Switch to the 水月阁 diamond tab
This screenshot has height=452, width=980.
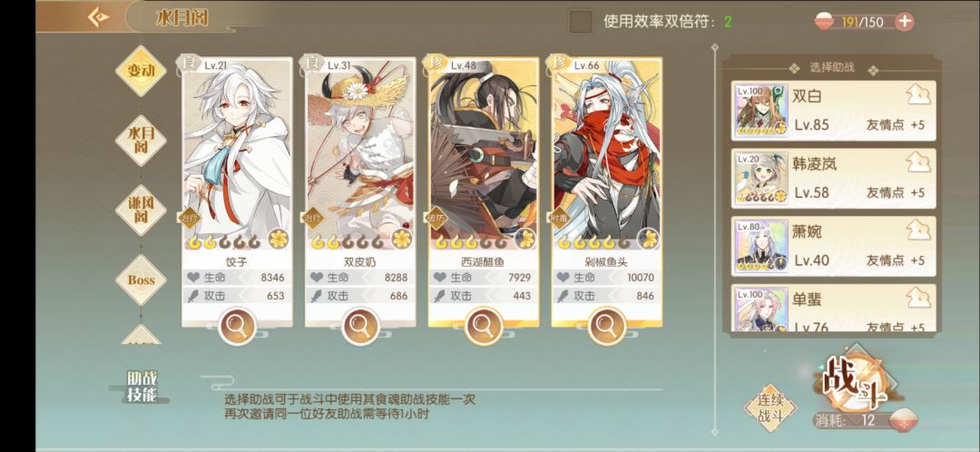pos(141,140)
